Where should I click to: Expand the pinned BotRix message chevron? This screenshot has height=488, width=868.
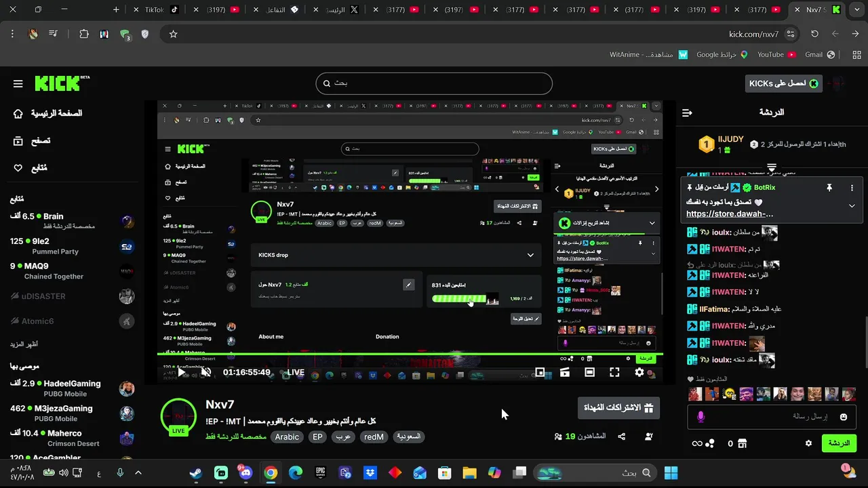pyautogui.click(x=852, y=206)
